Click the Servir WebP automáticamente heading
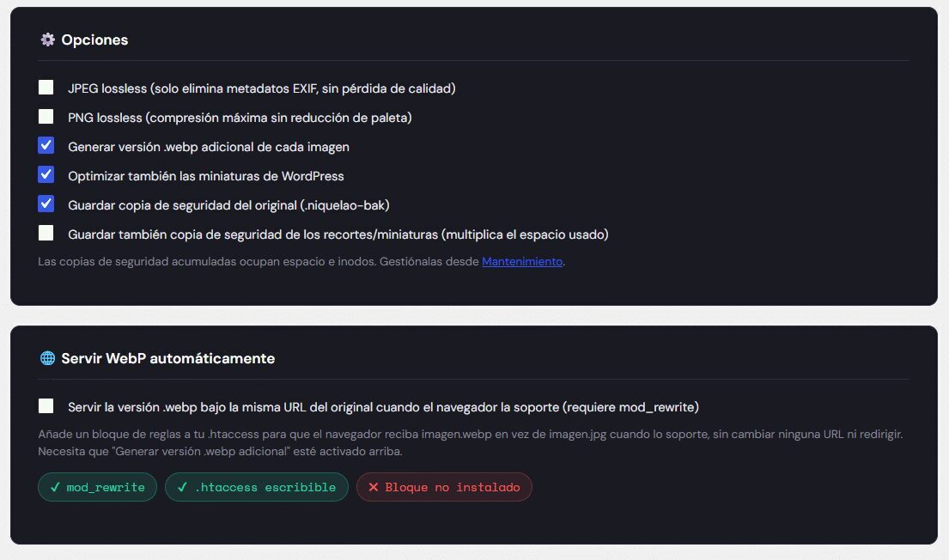Screen dimensions: 949x560 (168, 358)
